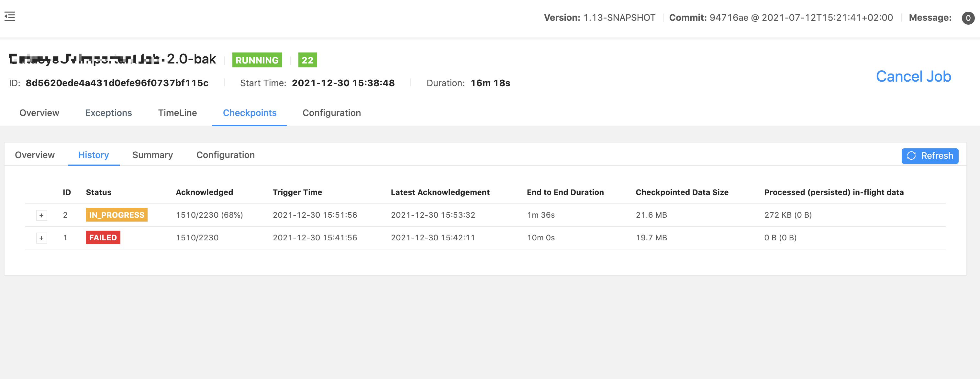This screenshot has width=980, height=379.
Task: Cancel the running job via Cancel Job
Action: 913,76
